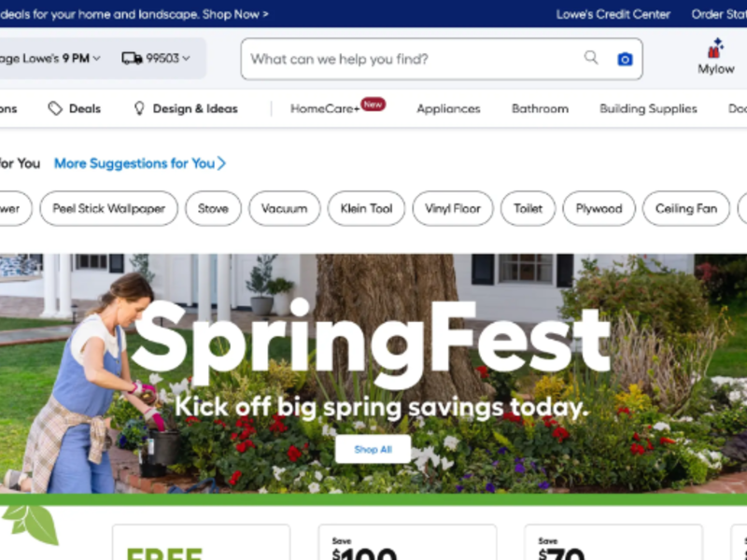The height and width of the screenshot is (560, 747).
Task: Select the Klein Tool suggestion chip
Action: 366,208
